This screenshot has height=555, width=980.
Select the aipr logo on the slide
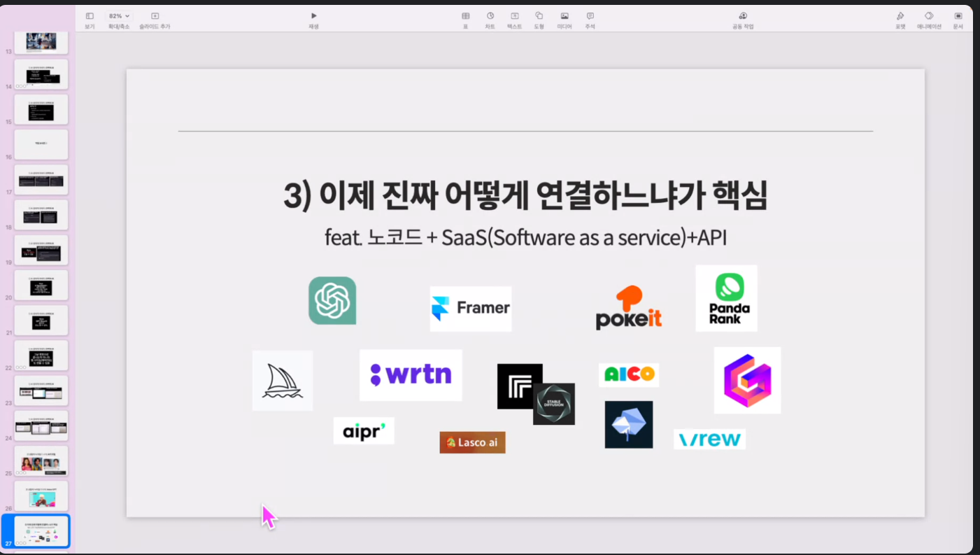pos(364,430)
